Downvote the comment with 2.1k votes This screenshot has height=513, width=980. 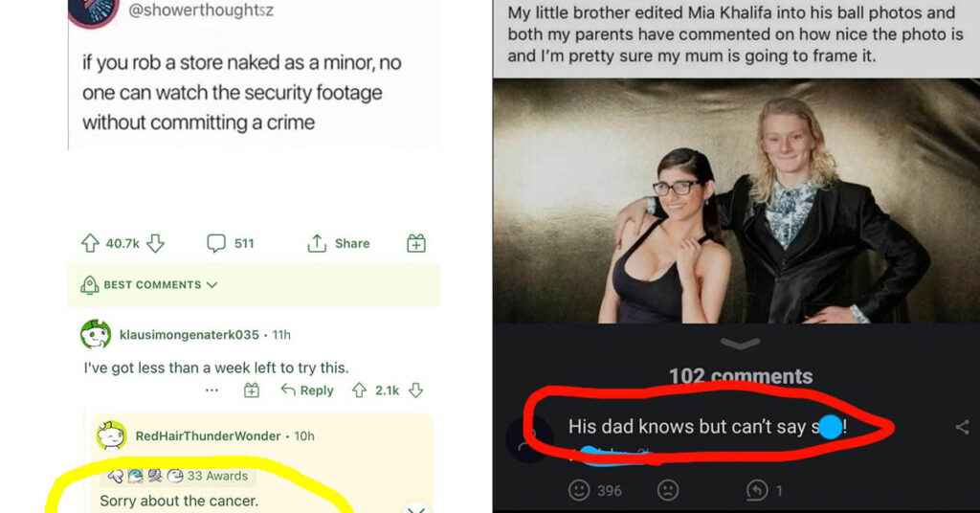[x=415, y=390]
